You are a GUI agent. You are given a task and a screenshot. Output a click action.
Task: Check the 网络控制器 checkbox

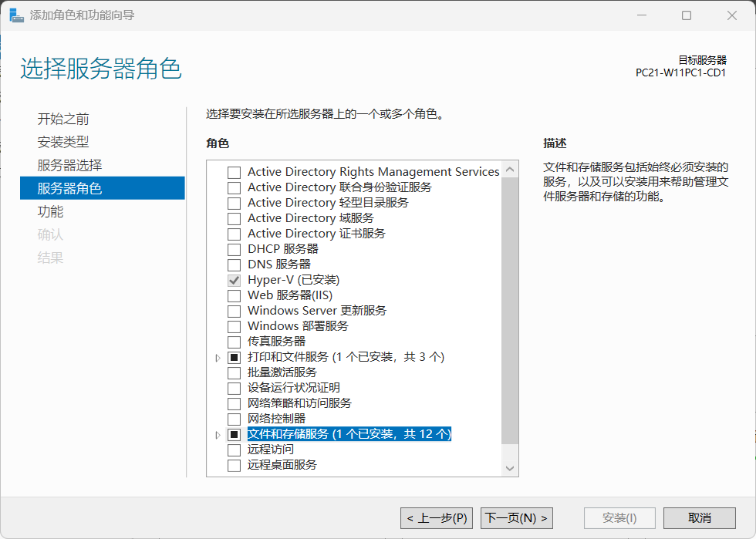click(x=234, y=419)
